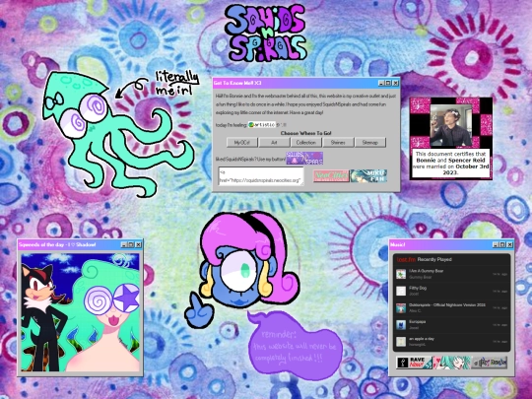Click the Gummy Bear album art

(401, 274)
